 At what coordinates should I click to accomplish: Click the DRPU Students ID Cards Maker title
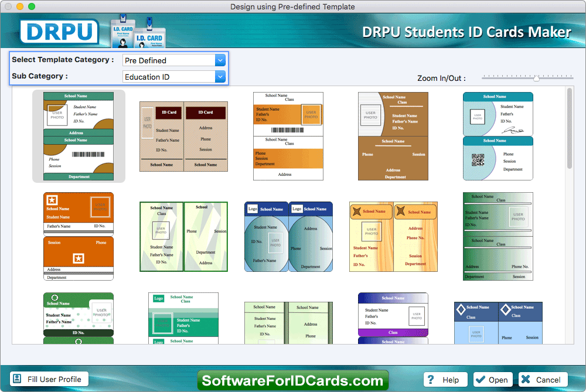coord(467,32)
